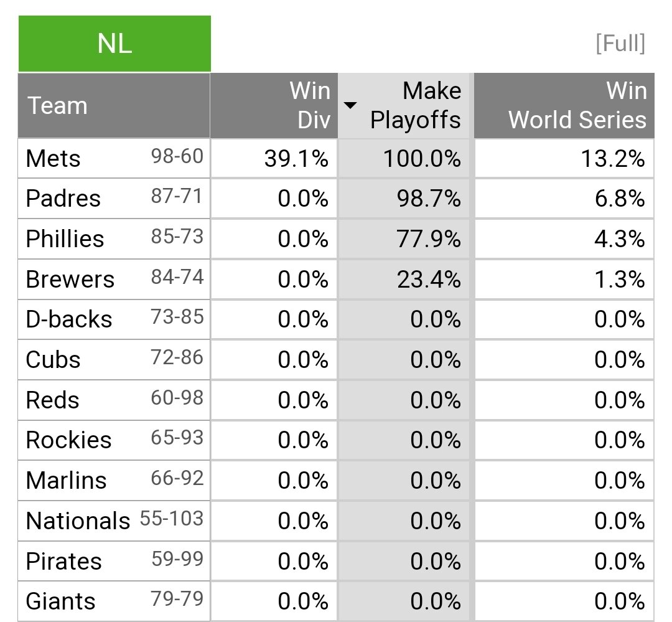Open the Full standings link

(x=620, y=44)
